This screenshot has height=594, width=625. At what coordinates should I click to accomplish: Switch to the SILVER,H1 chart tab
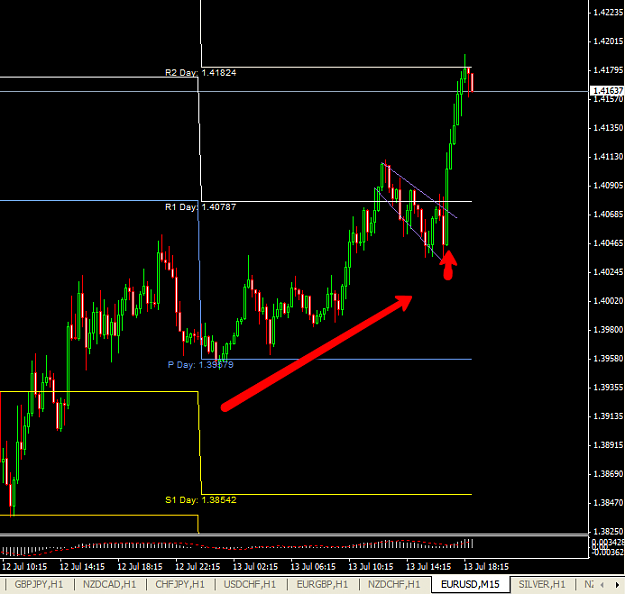542,584
